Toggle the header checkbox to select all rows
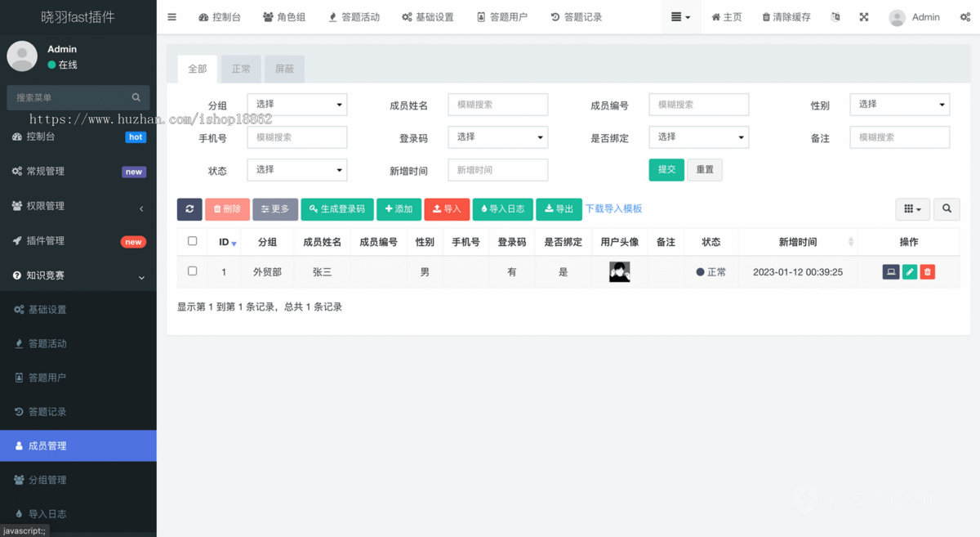 point(193,242)
